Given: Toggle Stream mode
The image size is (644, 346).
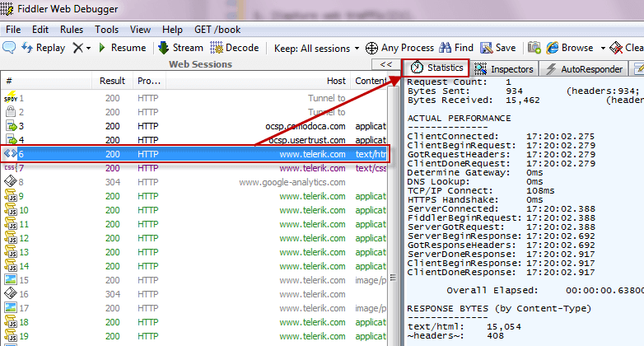Looking at the screenshot, I should click(180, 48).
